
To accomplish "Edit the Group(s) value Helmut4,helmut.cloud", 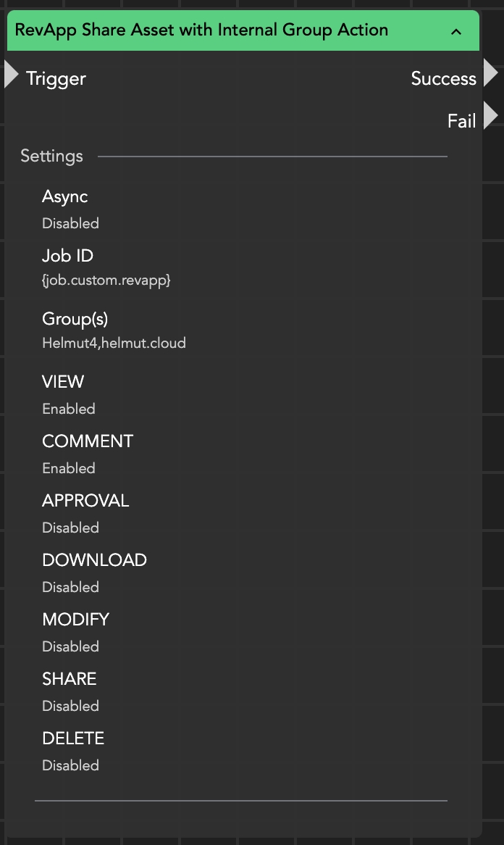I will [x=114, y=343].
